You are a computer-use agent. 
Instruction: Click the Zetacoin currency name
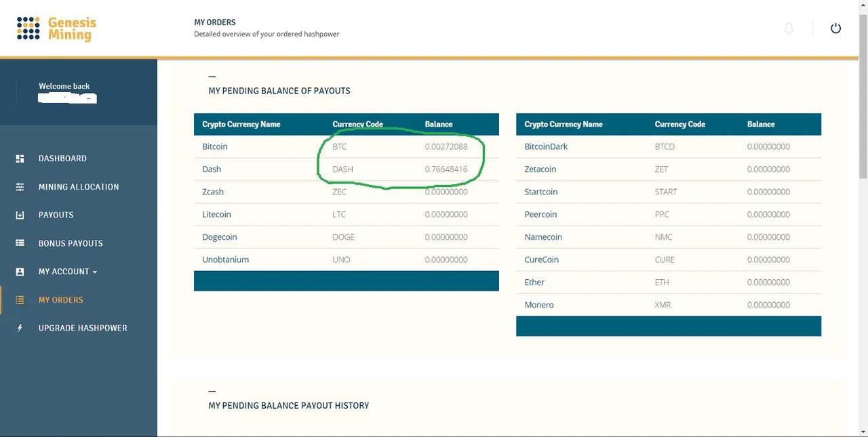[x=540, y=169]
